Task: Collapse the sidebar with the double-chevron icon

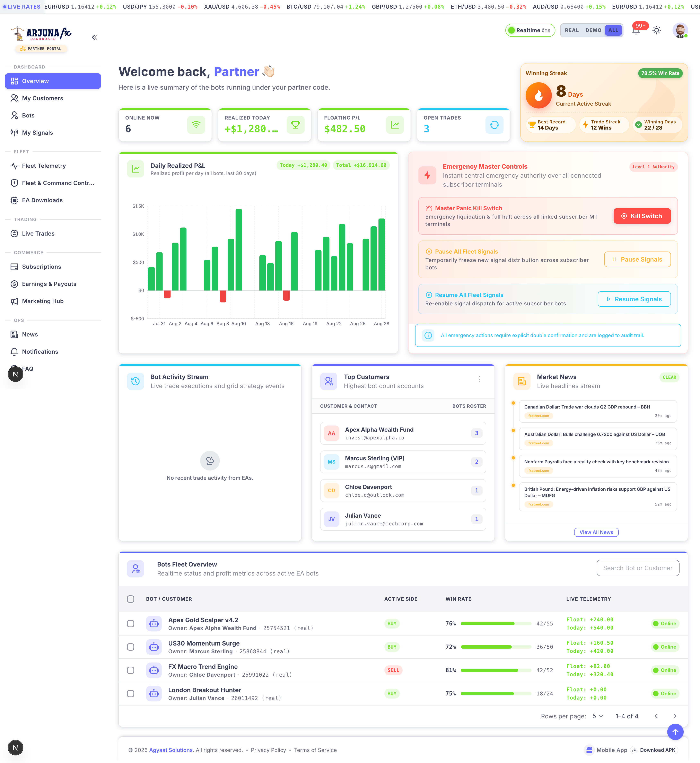Action: pyautogui.click(x=94, y=37)
